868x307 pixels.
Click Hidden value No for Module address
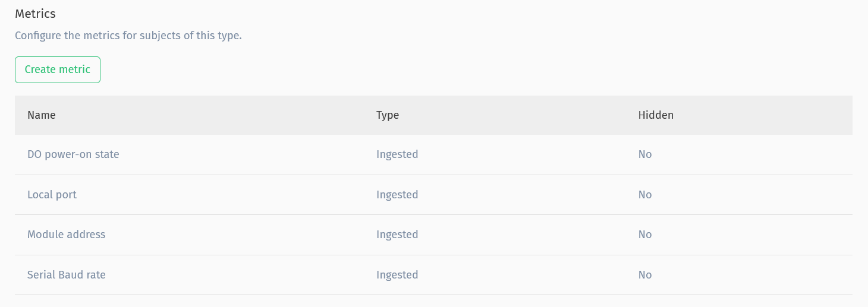coord(645,235)
